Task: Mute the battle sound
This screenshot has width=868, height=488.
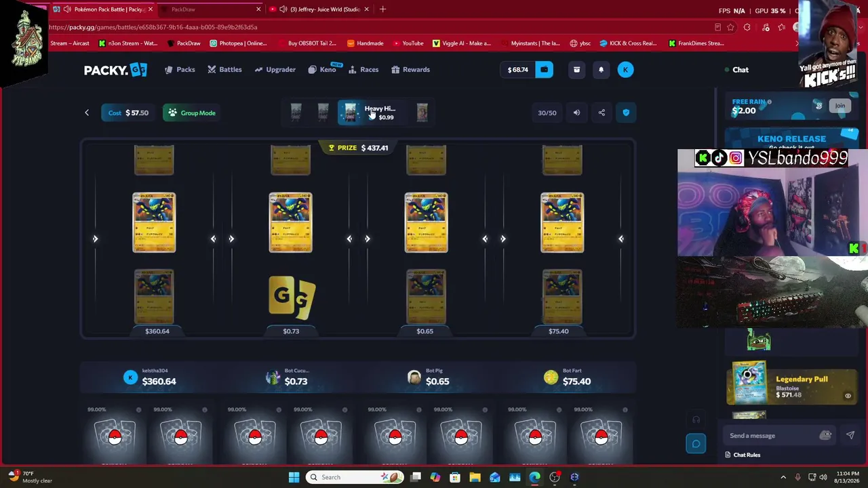Action: [576, 113]
